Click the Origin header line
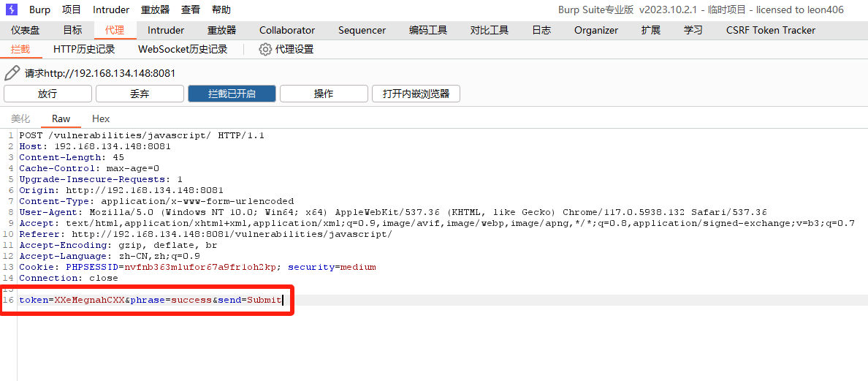Screen dimensions: 868x381 [121, 190]
